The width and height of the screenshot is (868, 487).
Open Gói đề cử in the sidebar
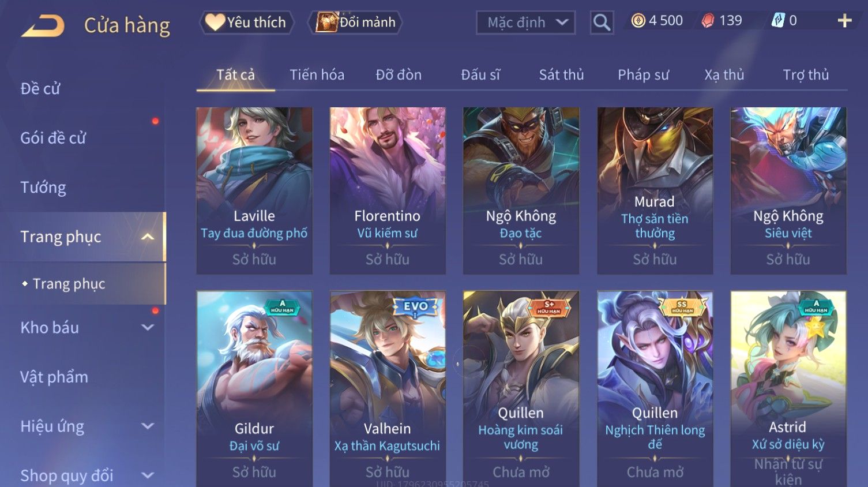53,138
